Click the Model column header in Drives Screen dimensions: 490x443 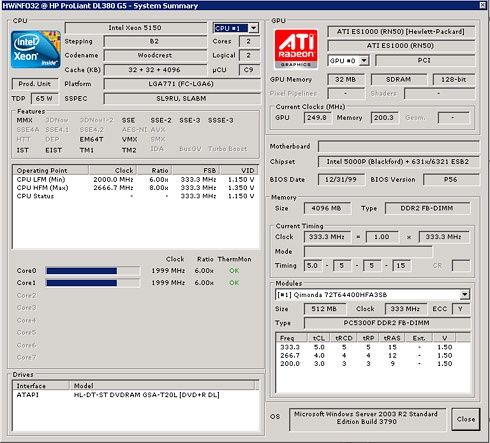163,386
